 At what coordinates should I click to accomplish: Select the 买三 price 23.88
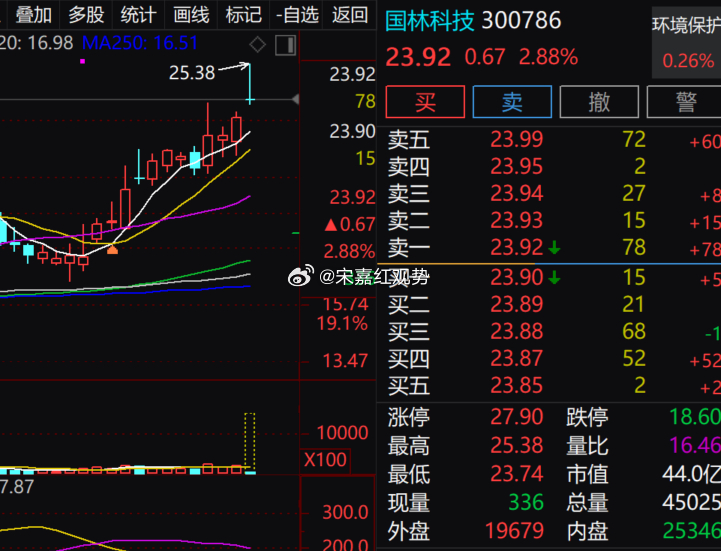[516, 332]
